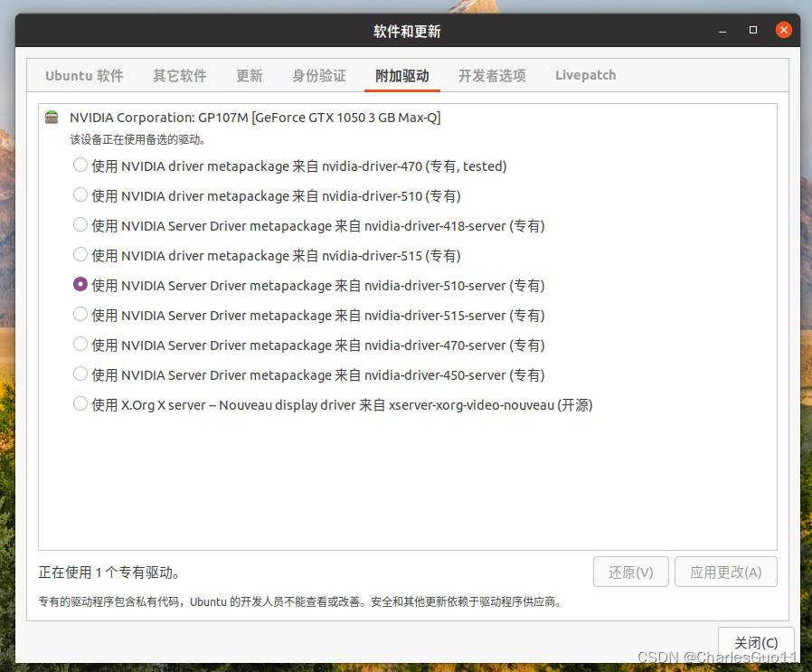Click the NVIDIA graphics card device icon
Screen dimensions: 812x672
pyautogui.click(x=52, y=117)
